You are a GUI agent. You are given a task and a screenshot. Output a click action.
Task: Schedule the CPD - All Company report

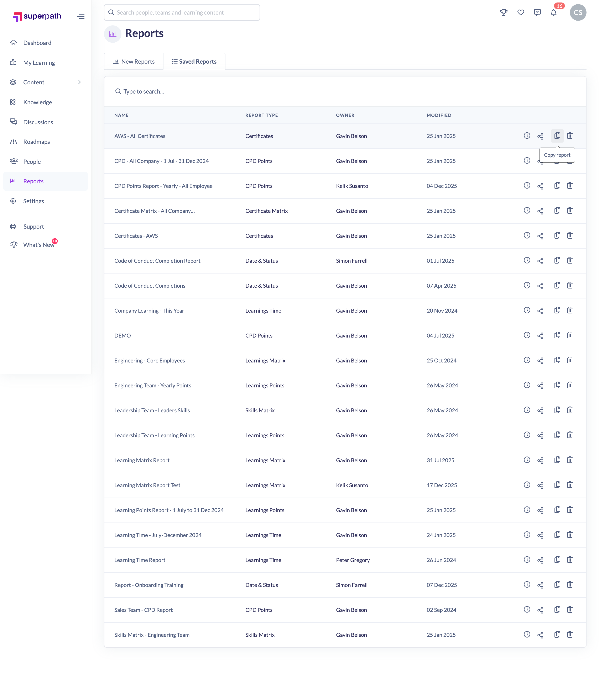coord(527,160)
